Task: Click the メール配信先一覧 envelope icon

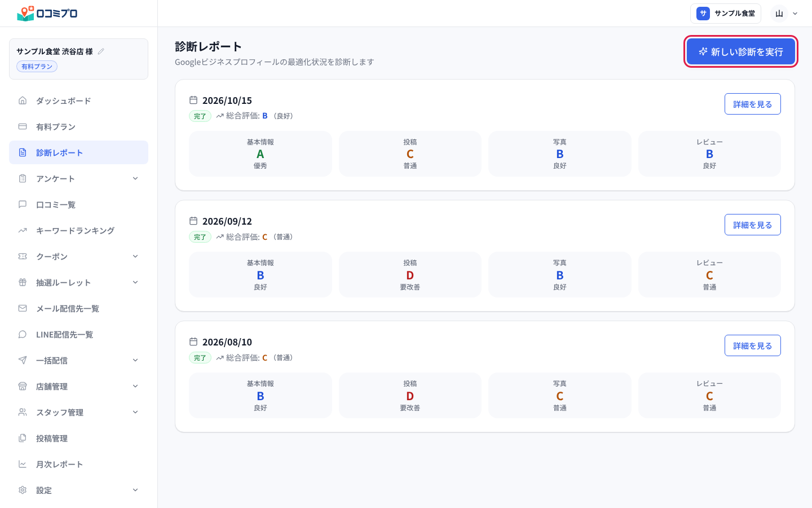Action: click(23, 308)
